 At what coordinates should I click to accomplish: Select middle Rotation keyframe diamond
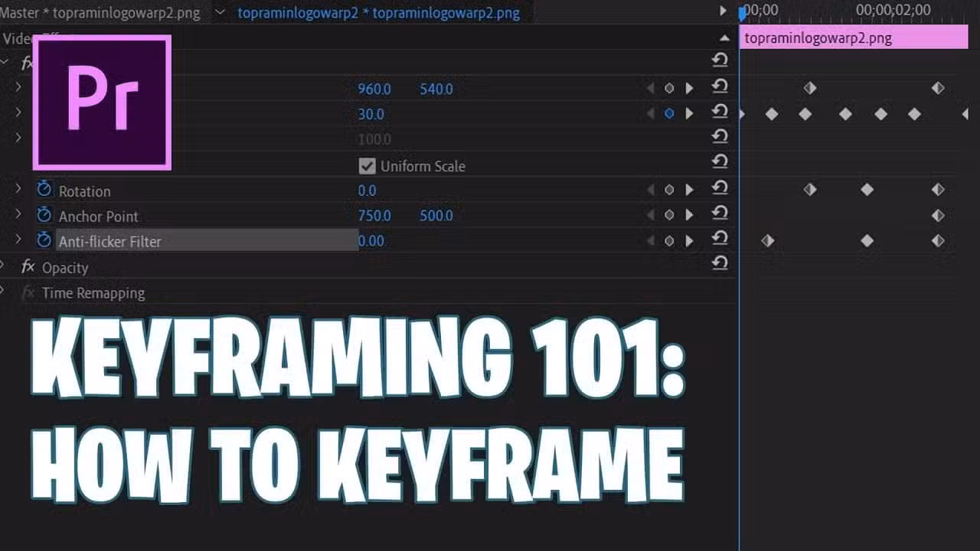tap(867, 190)
